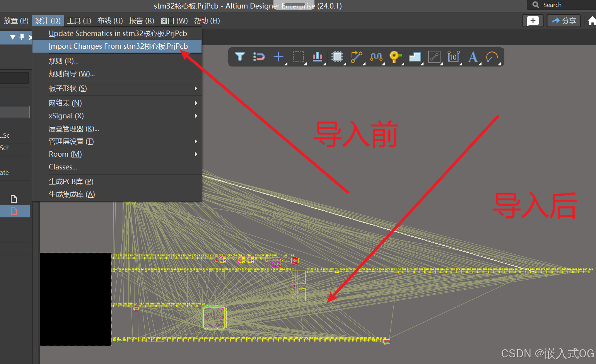The height and width of the screenshot is (364, 596).
Task: Select the Place Arc tool
Action: tap(492, 57)
